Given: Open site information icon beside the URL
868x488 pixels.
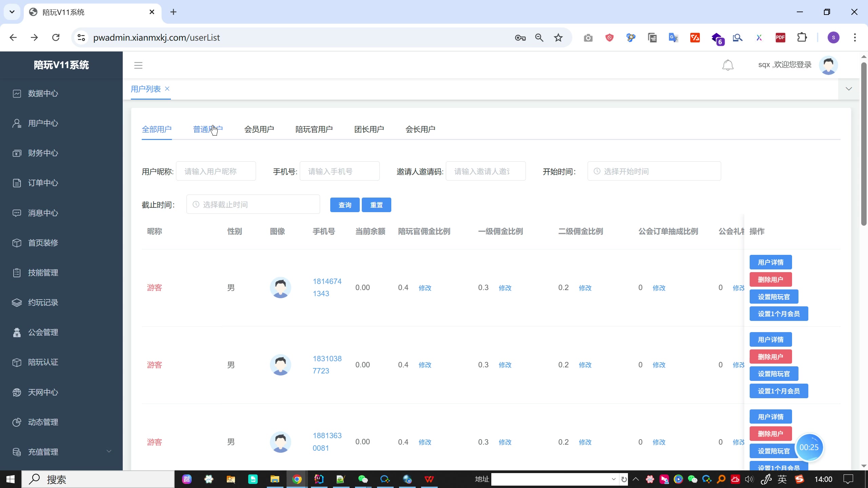Looking at the screenshot, I should [x=81, y=38].
